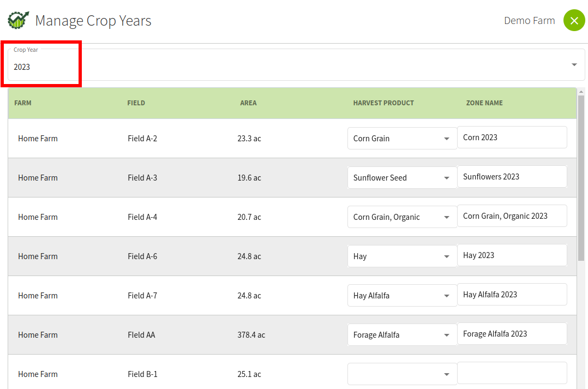Open the empty harvest product dropdown for Field B-1
This screenshot has height=389, width=588.
coord(402,374)
